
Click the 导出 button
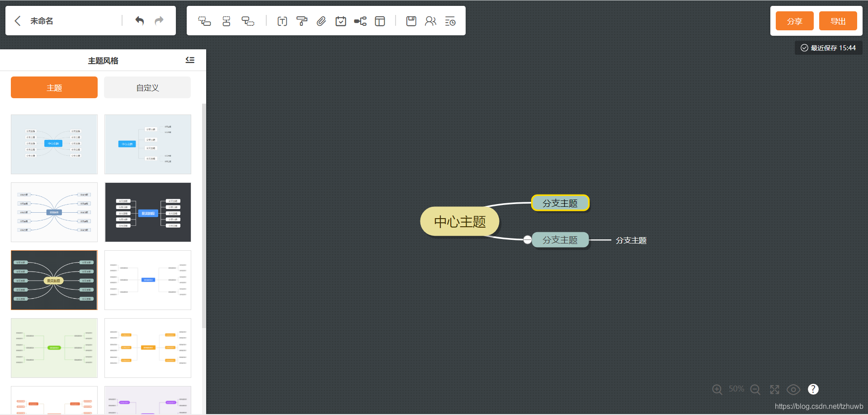point(838,21)
